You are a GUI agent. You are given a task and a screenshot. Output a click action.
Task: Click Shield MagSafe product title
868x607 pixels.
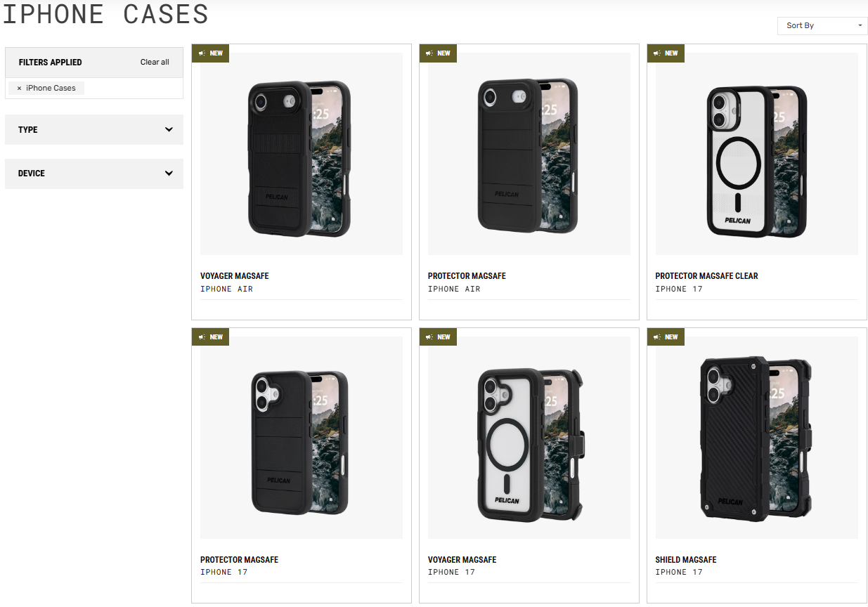pyautogui.click(x=686, y=560)
